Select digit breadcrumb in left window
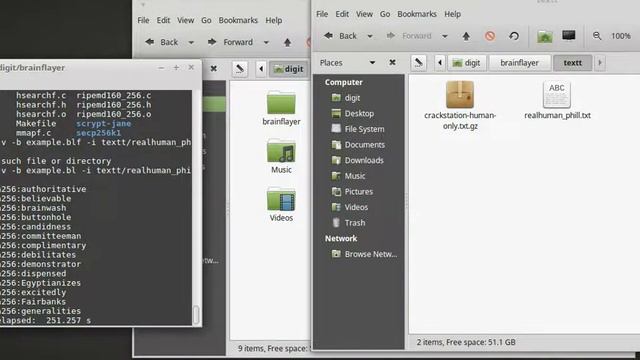 [x=289, y=69]
